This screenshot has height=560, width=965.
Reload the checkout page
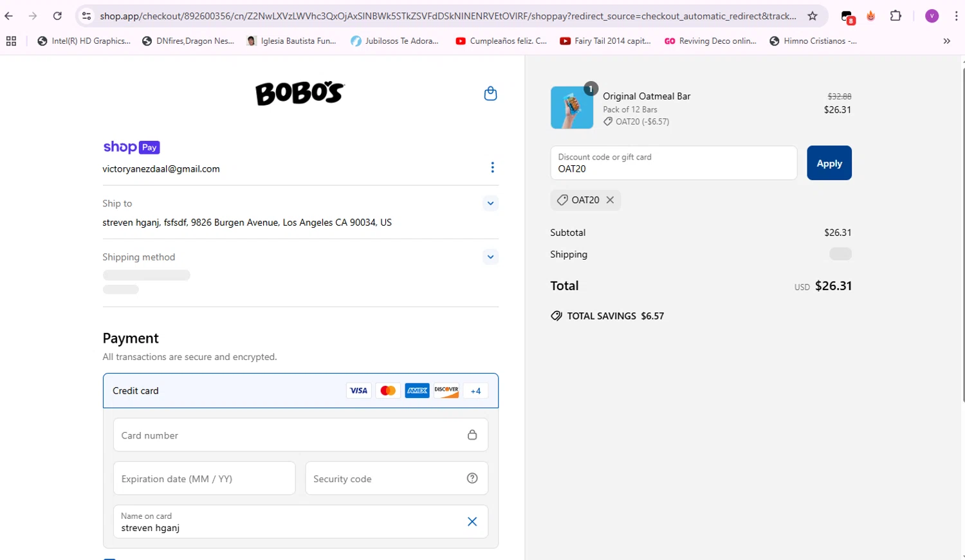(57, 16)
